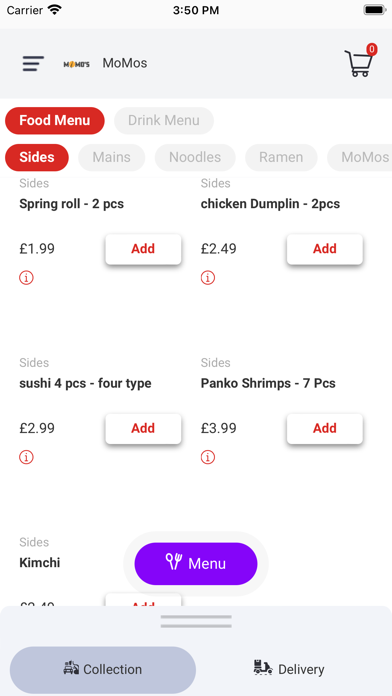Open the purple floating Menu button
This screenshot has height=696, width=392.
click(196, 564)
